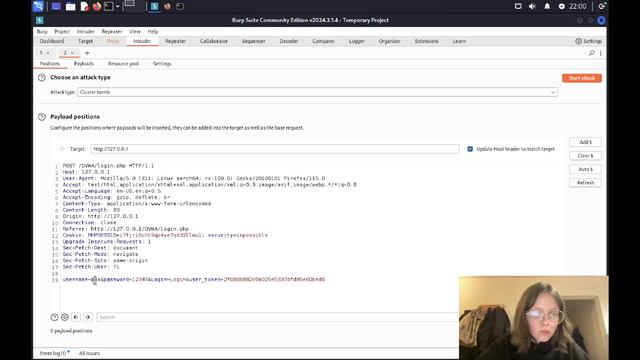Select Intruder attack tab 1
The width and height of the screenshot is (640, 360).
click(x=41, y=53)
